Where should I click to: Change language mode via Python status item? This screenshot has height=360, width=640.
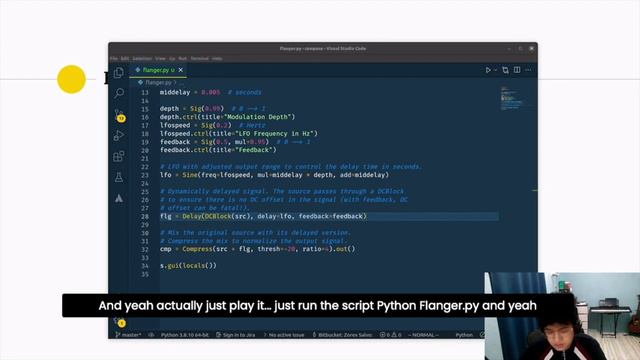(464, 335)
